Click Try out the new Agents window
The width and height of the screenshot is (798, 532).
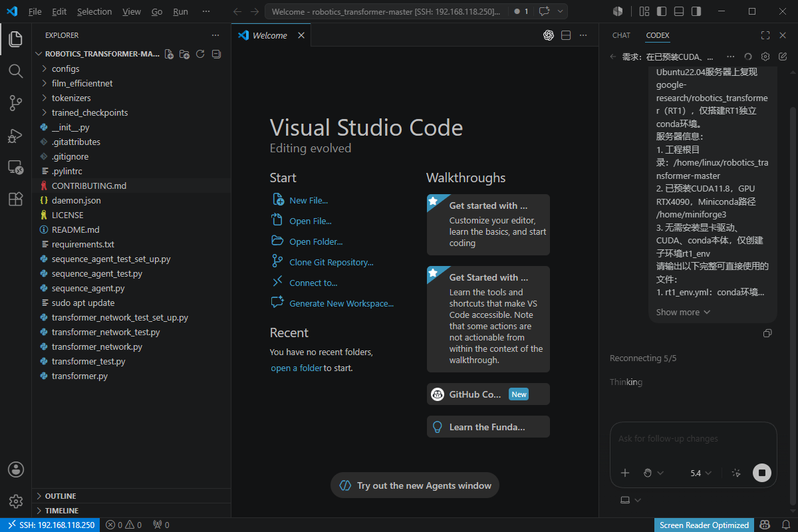coord(415,485)
